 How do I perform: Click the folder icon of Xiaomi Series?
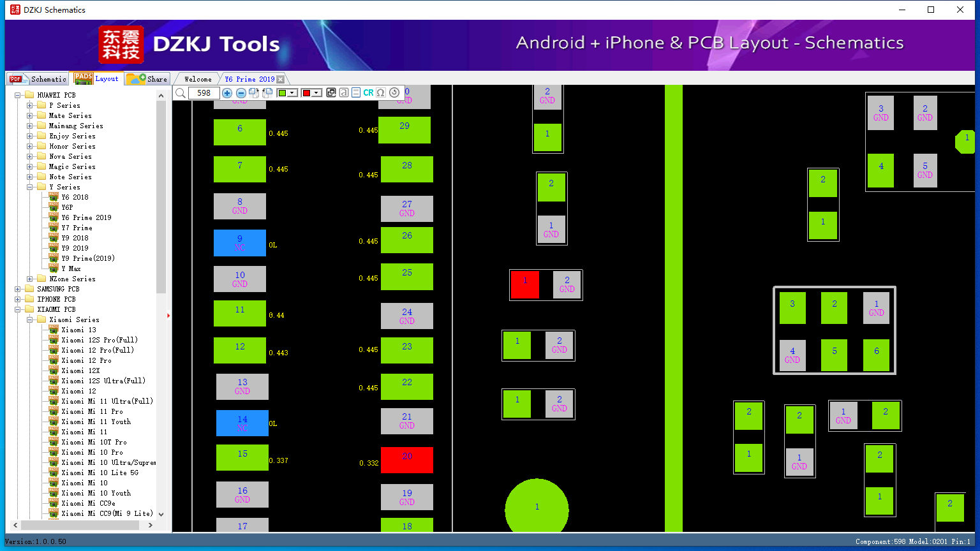click(x=41, y=320)
